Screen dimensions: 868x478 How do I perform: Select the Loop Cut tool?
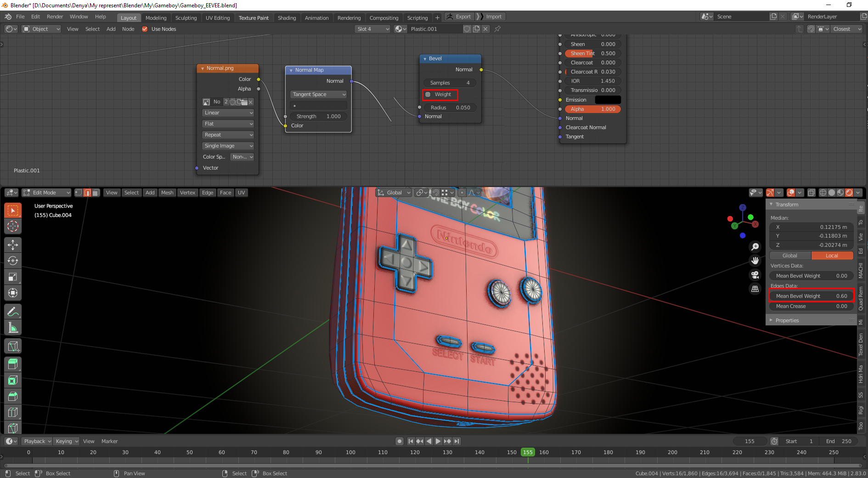(x=13, y=412)
